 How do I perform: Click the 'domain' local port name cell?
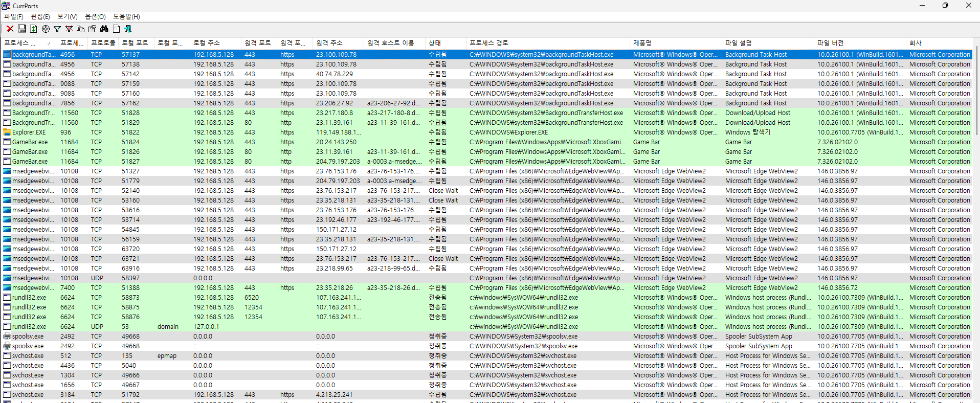click(x=168, y=326)
